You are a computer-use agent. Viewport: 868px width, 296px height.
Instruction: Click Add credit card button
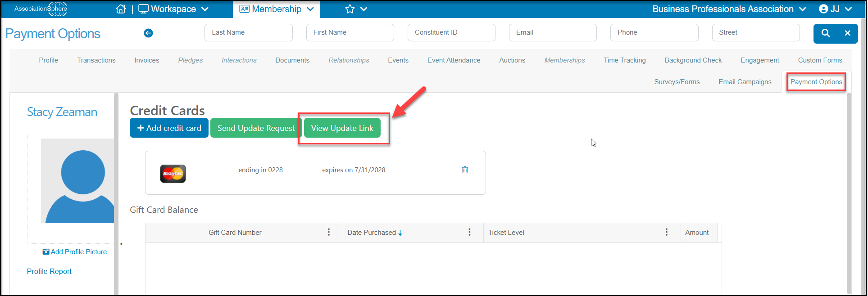tap(169, 128)
